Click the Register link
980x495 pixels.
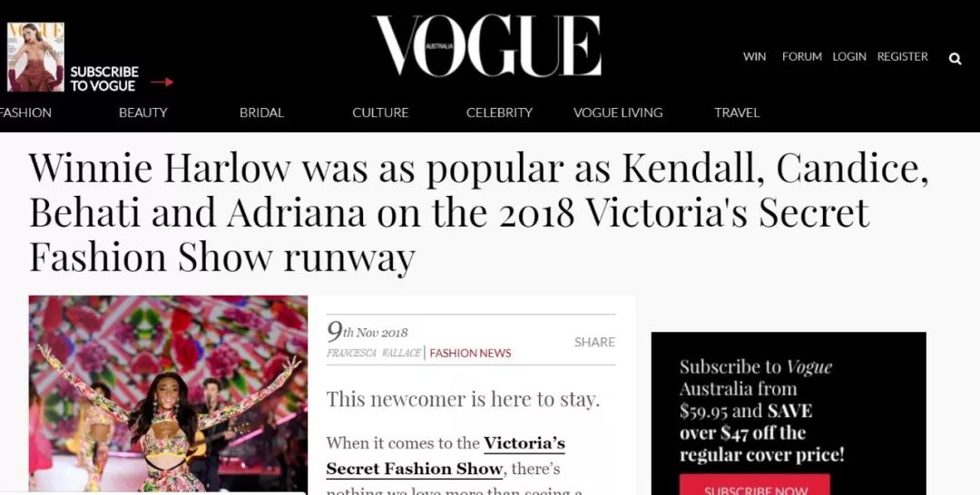[902, 56]
